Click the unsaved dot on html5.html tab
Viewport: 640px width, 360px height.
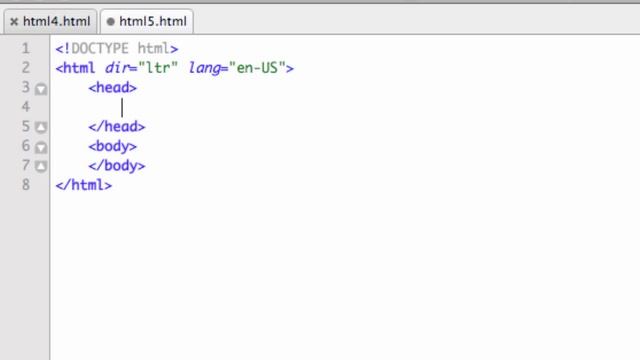coord(110,22)
